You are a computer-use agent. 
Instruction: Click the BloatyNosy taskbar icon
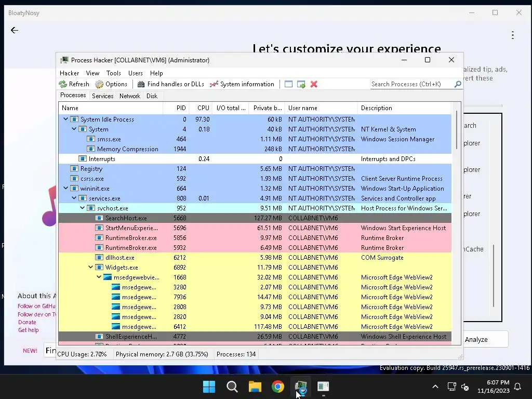click(323, 387)
